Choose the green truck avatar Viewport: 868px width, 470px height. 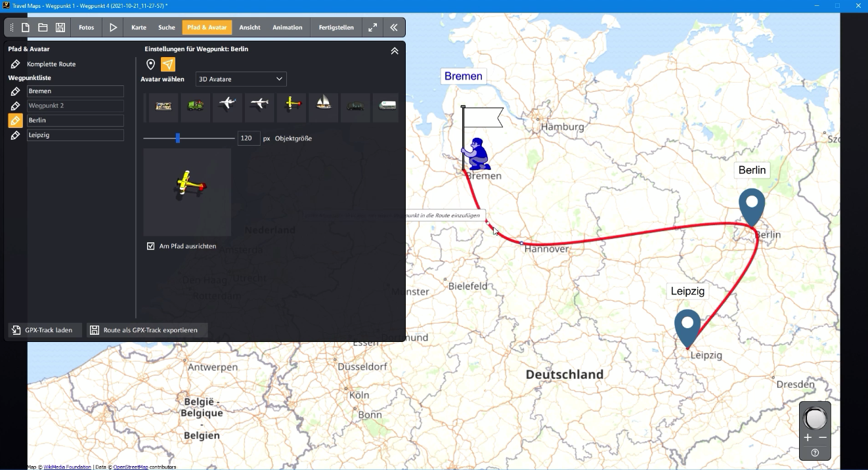coord(196,107)
